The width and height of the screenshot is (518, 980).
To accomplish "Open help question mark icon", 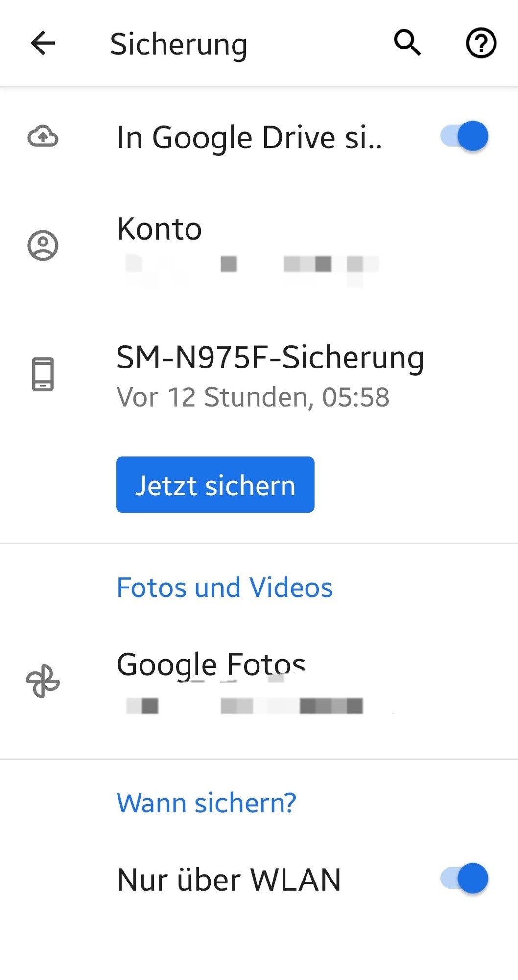I will click(x=481, y=43).
